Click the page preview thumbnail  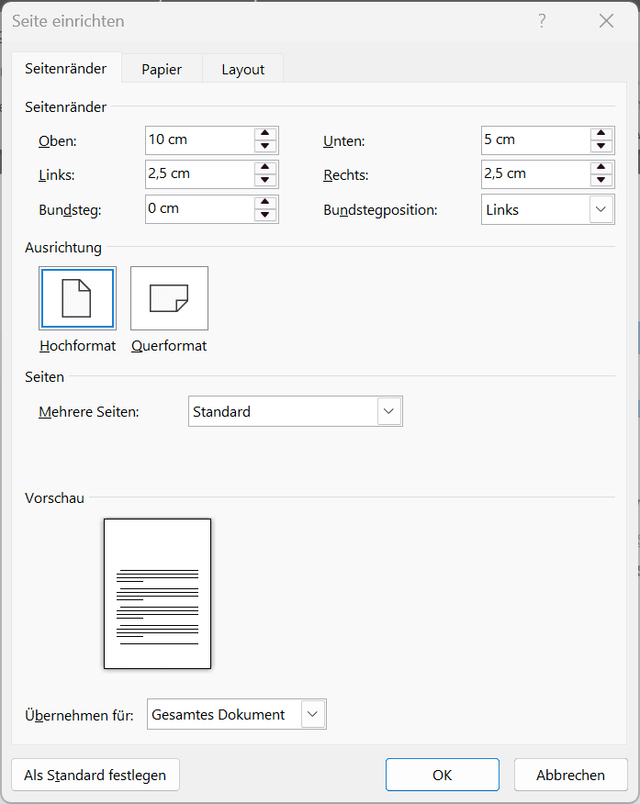(x=157, y=593)
